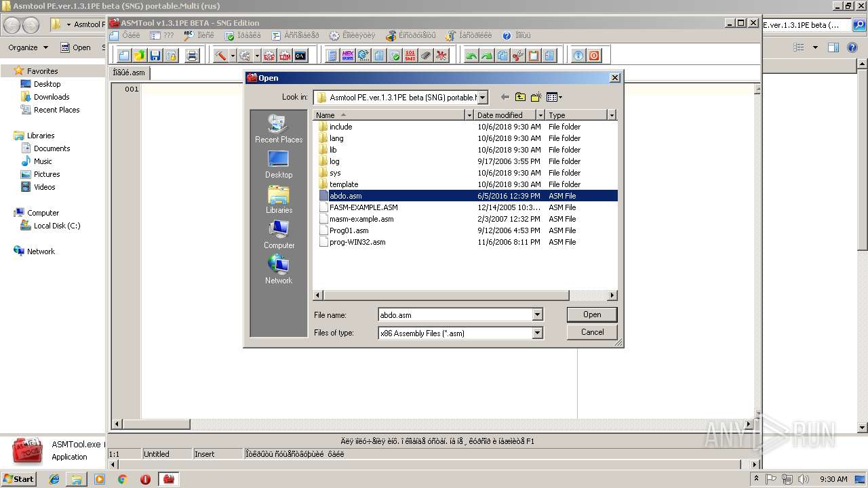868x488 pixels.
Task: Click the hammer build icon
Action: (x=220, y=56)
